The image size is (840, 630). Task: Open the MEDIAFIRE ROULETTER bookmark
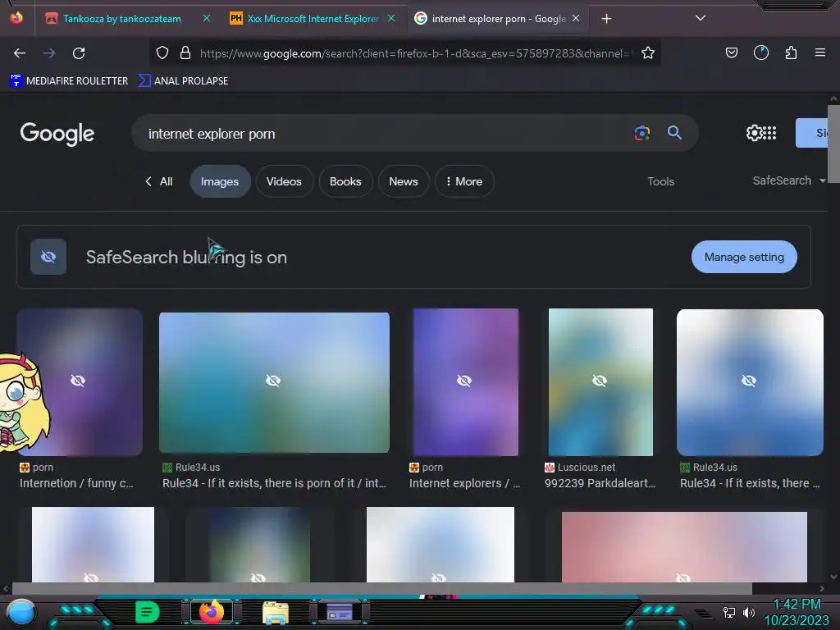coord(69,81)
